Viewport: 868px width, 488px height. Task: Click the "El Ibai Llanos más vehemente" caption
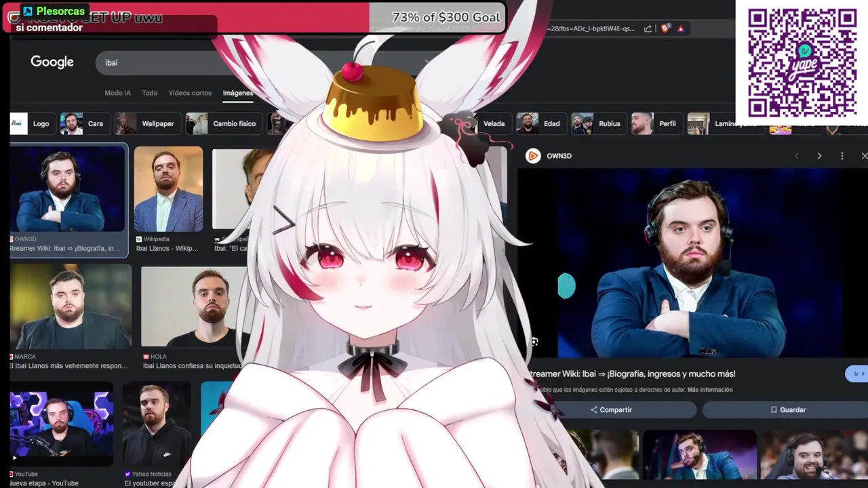coord(68,366)
